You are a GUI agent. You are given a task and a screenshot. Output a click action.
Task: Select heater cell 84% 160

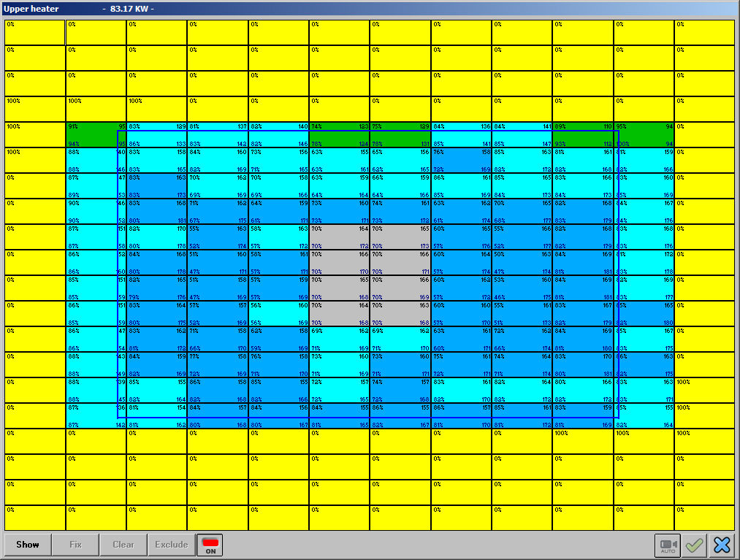tap(218, 161)
